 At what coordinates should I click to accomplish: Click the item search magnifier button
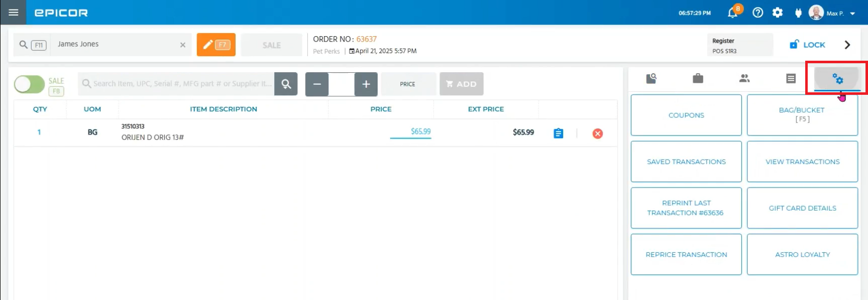(286, 84)
